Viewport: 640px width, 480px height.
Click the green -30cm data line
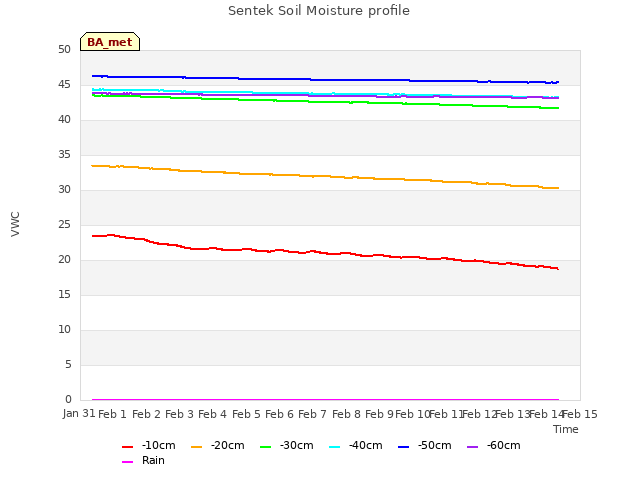point(327,102)
